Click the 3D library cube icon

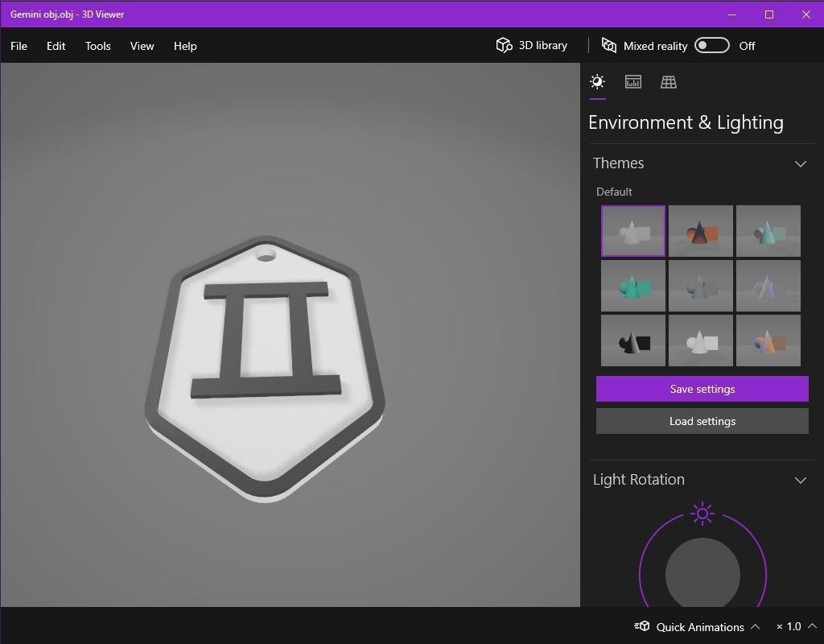pos(504,45)
